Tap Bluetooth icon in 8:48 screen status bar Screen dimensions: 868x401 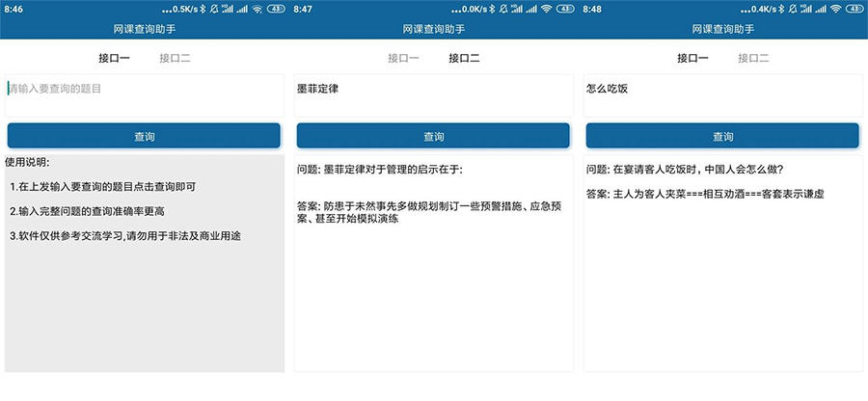coord(781,9)
